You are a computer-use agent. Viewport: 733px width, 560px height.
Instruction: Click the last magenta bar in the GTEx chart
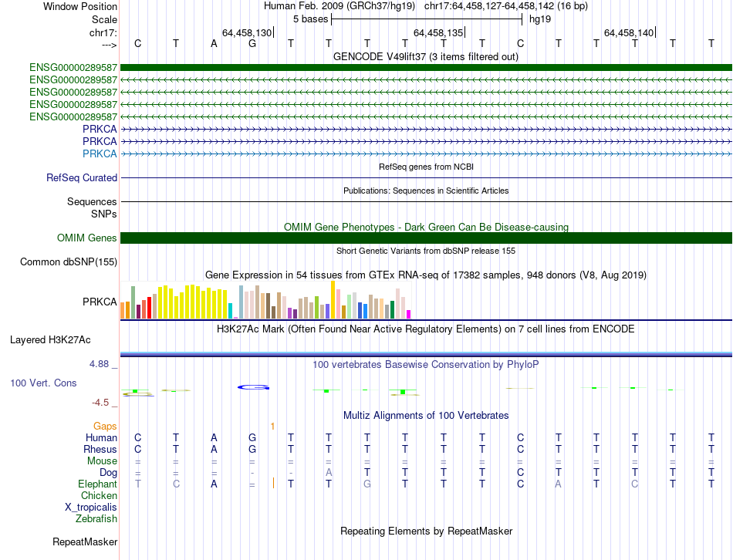pyautogui.click(x=409, y=315)
